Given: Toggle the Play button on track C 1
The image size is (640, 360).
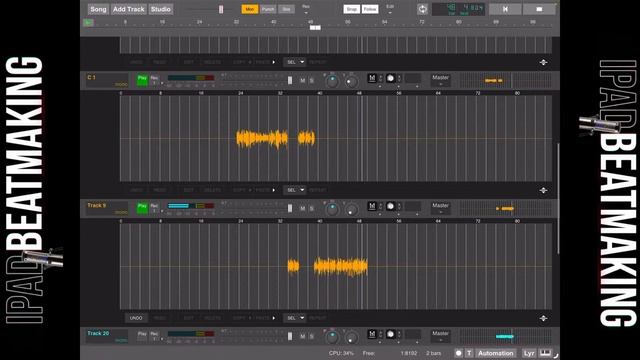Looking at the screenshot, I should click(x=142, y=80).
